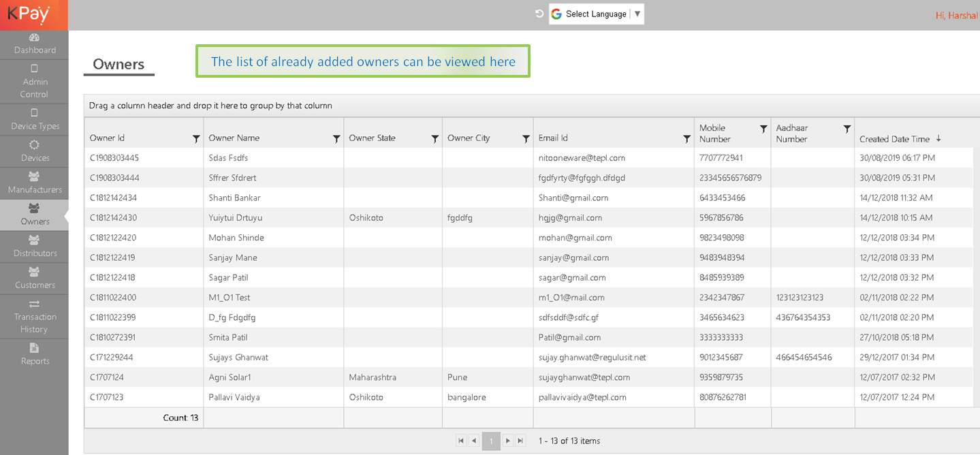
Task: Open the Dashboard sidebar icon
Action: [x=34, y=38]
